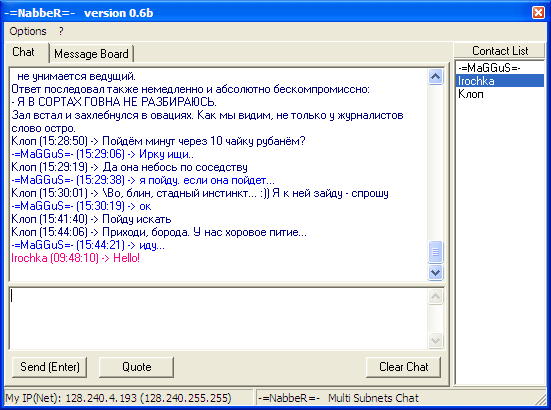Click the 15:30:19 'ок' message
This screenshot has height=410, width=551.
tap(81, 206)
